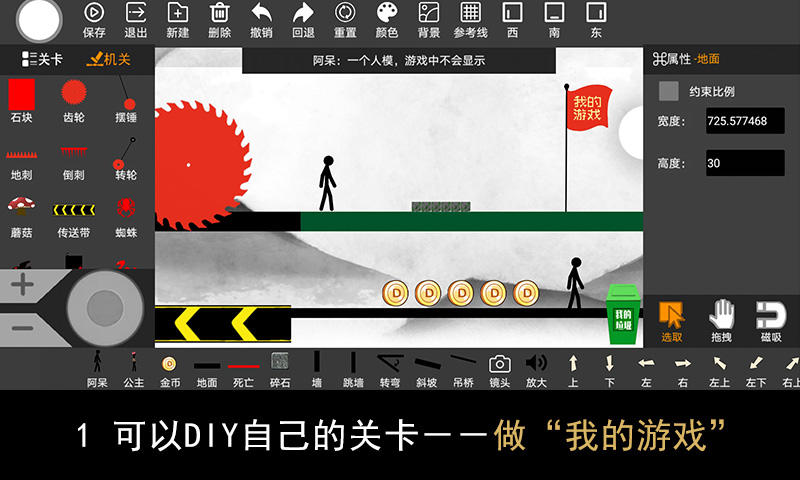This screenshot has height=480, width=800.
Task: Click the width (宽度) value field
Action: (745, 121)
